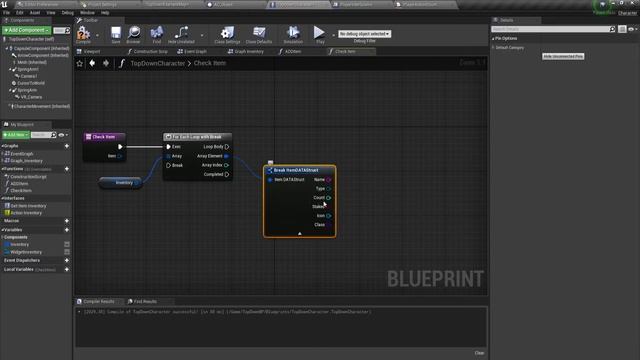
Task: Open Play options dropdown arrow
Action: click(333, 36)
